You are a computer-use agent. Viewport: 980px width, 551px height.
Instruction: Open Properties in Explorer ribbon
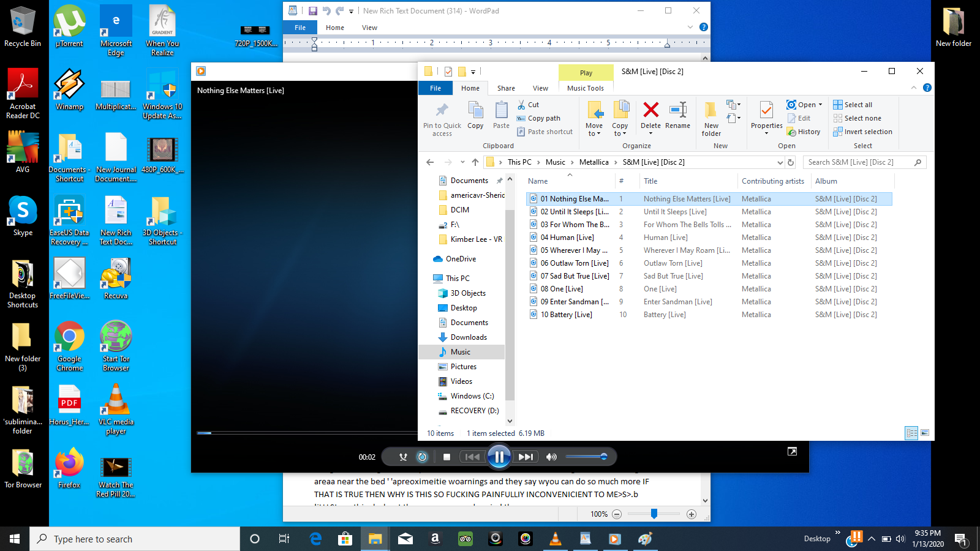(766, 118)
